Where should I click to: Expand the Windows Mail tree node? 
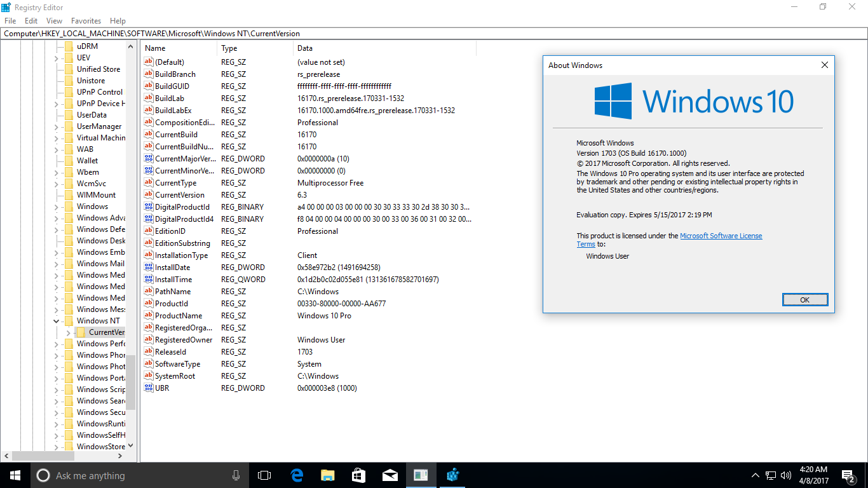[x=56, y=264]
